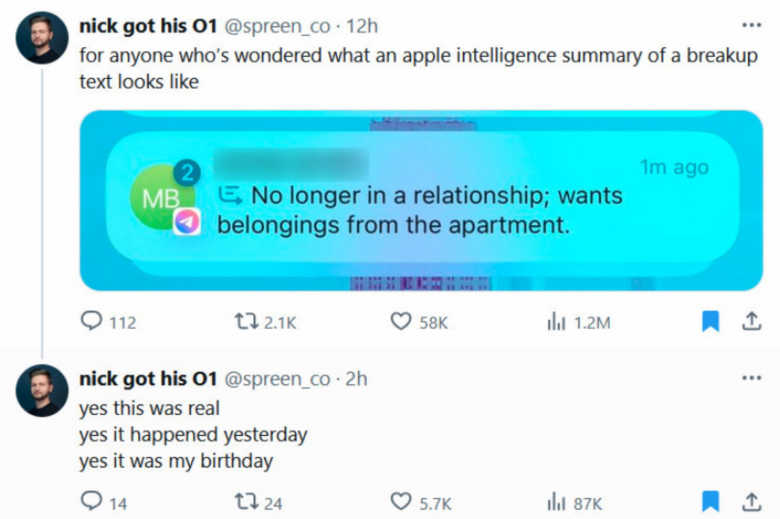Viewport: 780px width, 519px height.
Task: Share the second tweet via share icon
Action: coord(752,501)
